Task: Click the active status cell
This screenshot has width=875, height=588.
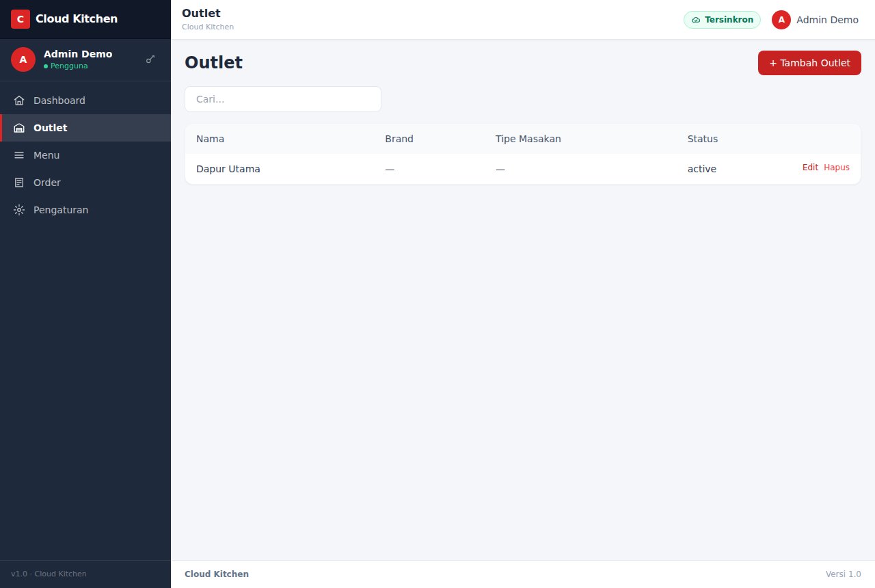Action: click(702, 169)
